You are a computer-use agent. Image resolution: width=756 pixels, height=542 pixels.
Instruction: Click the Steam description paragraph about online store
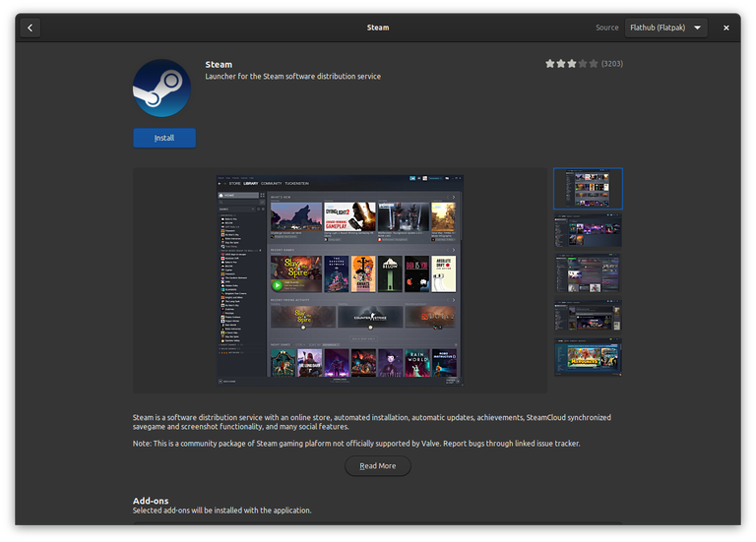click(x=372, y=422)
